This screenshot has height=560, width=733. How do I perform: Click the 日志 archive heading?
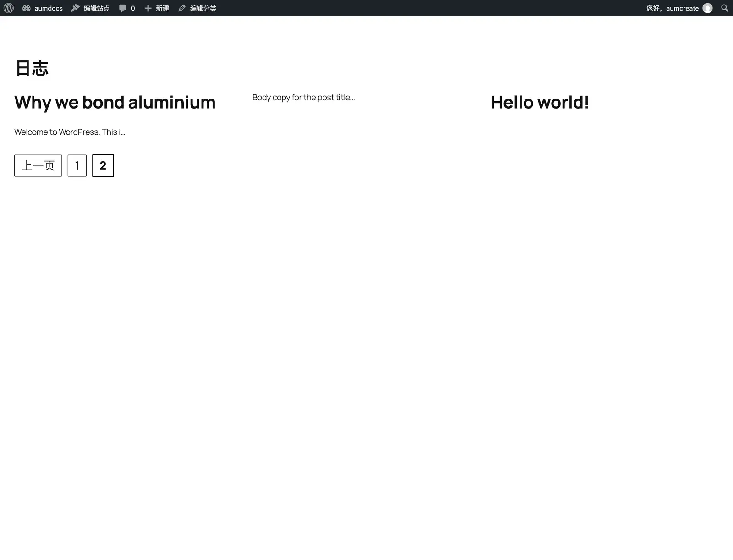(32, 68)
